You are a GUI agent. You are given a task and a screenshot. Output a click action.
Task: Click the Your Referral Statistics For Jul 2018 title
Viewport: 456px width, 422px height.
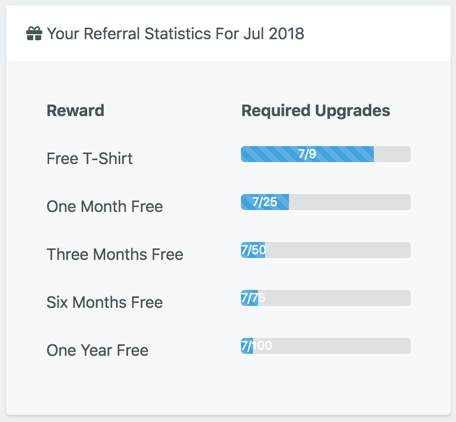click(176, 34)
